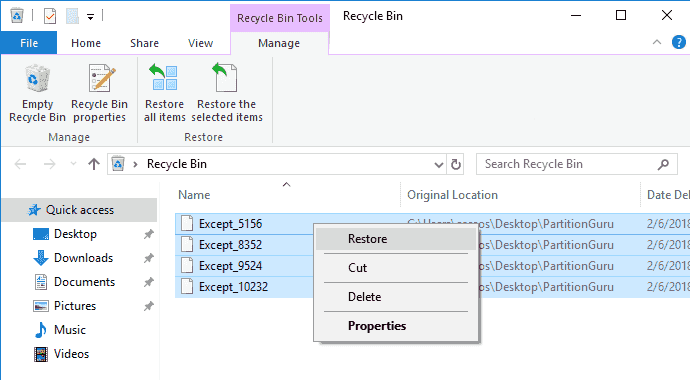
Task: Click the New folder quick access icon
Action: [x=72, y=17]
